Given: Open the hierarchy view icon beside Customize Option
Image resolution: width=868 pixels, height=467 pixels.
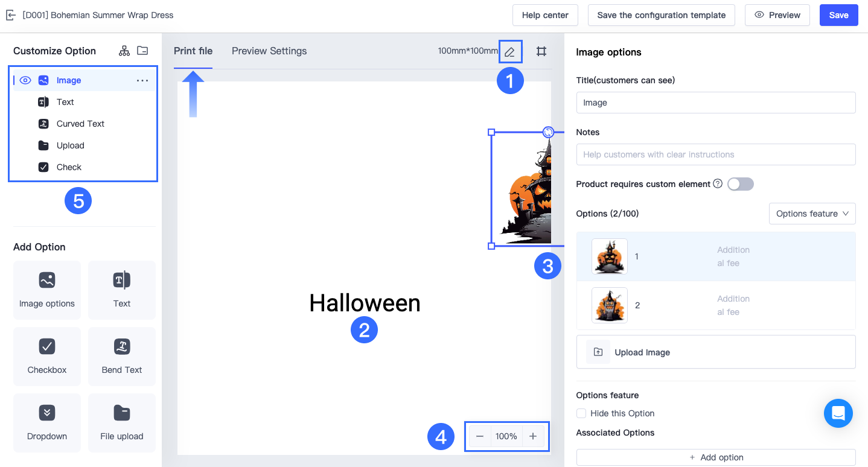Looking at the screenshot, I should [125, 51].
